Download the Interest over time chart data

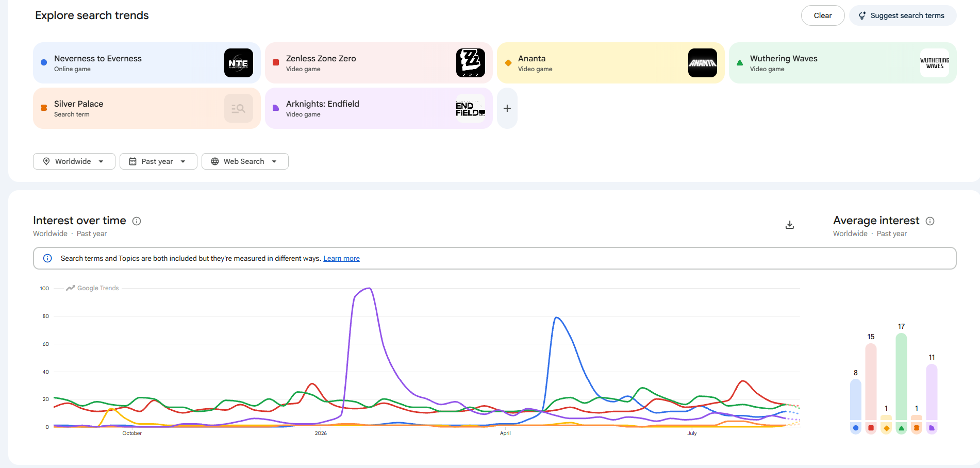pyautogui.click(x=790, y=225)
